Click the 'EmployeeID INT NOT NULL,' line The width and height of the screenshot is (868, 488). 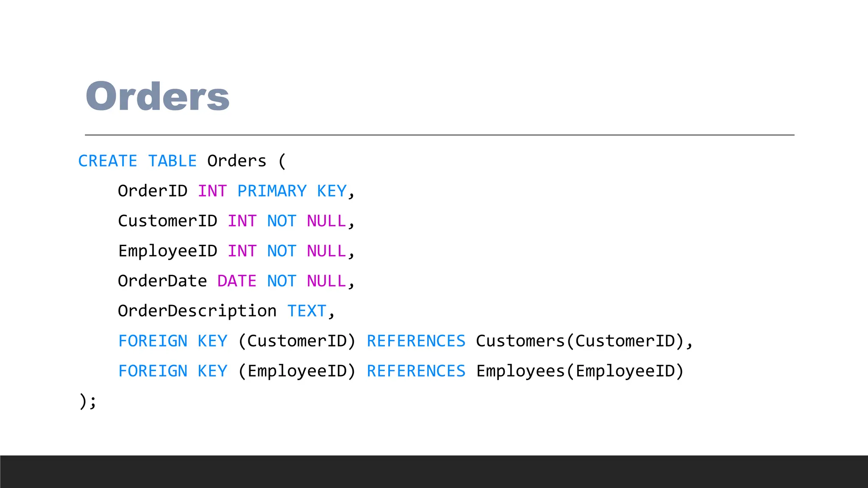pyautogui.click(x=236, y=252)
